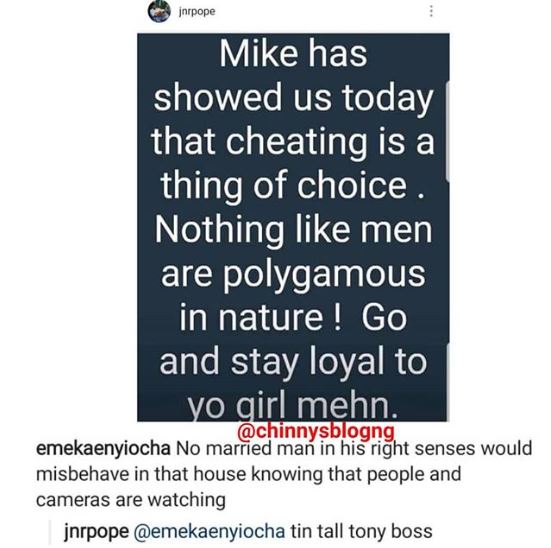The image size is (551, 548).
Task: Click the @chinnysblogng watermark tag
Action: (316, 431)
